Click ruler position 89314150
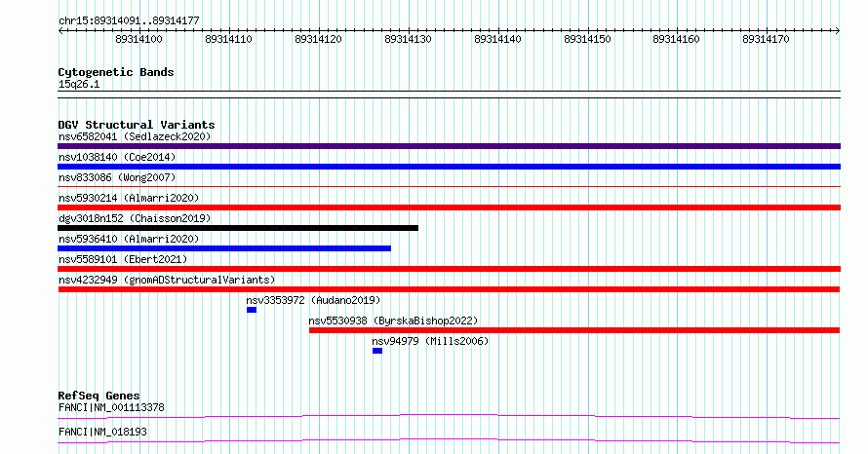868x454 pixels. click(587, 39)
